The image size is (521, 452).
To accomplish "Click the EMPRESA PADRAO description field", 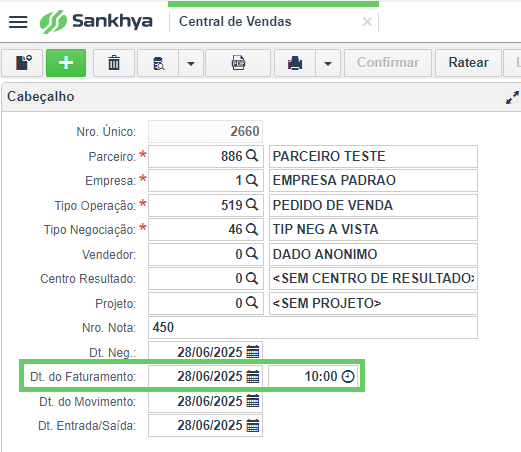I will coord(373,180).
